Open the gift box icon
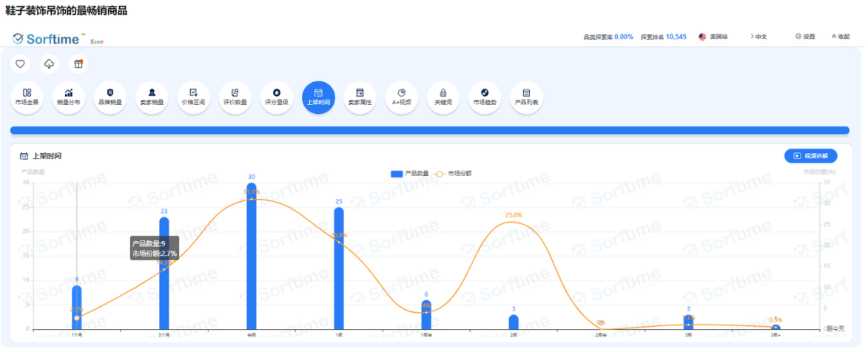Image resolution: width=868 pixels, height=352 pixels. pos(78,64)
